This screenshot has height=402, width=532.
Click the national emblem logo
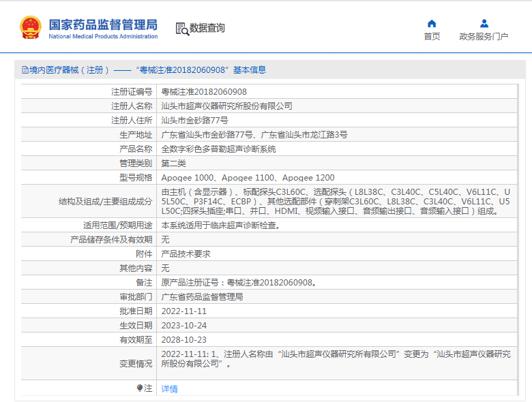31,27
